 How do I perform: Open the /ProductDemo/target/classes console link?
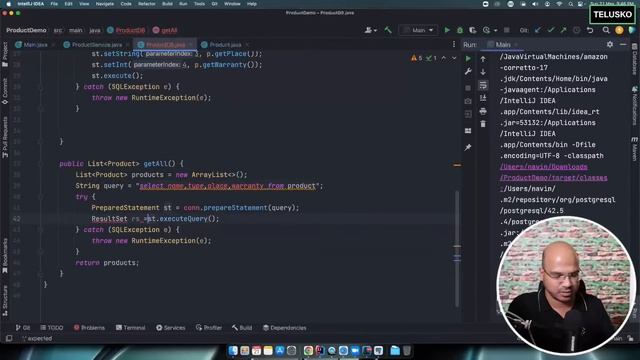click(x=553, y=178)
